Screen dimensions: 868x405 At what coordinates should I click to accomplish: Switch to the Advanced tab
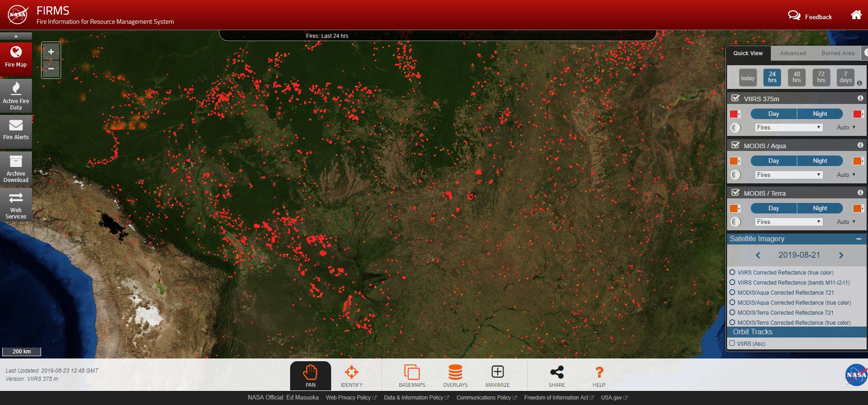click(793, 53)
